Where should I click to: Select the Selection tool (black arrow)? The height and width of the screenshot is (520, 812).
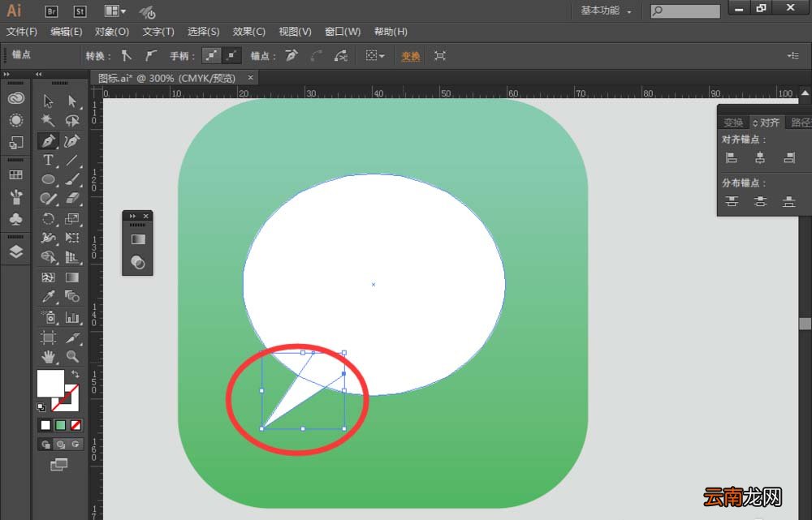coord(48,101)
